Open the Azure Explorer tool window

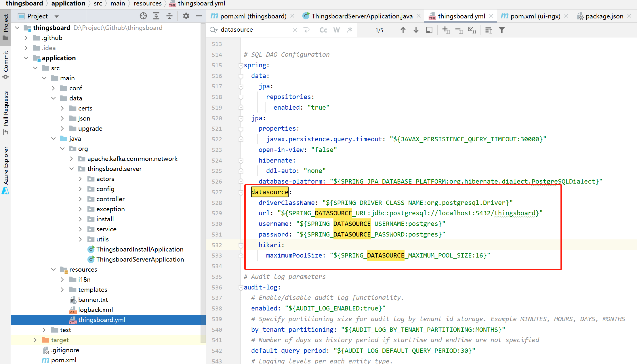(5, 170)
